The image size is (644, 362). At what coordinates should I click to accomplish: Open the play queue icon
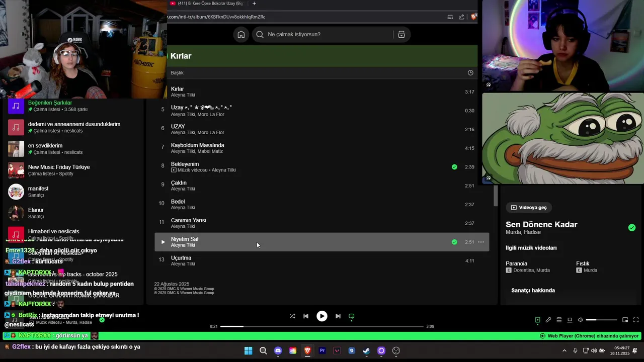tap(559, 320)
